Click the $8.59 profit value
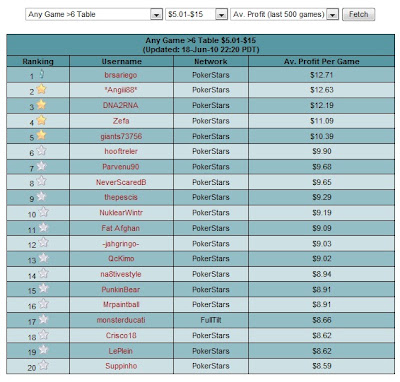Image resolution: width=400 pixels, height=382 pixels. click(x=322, y=366)
